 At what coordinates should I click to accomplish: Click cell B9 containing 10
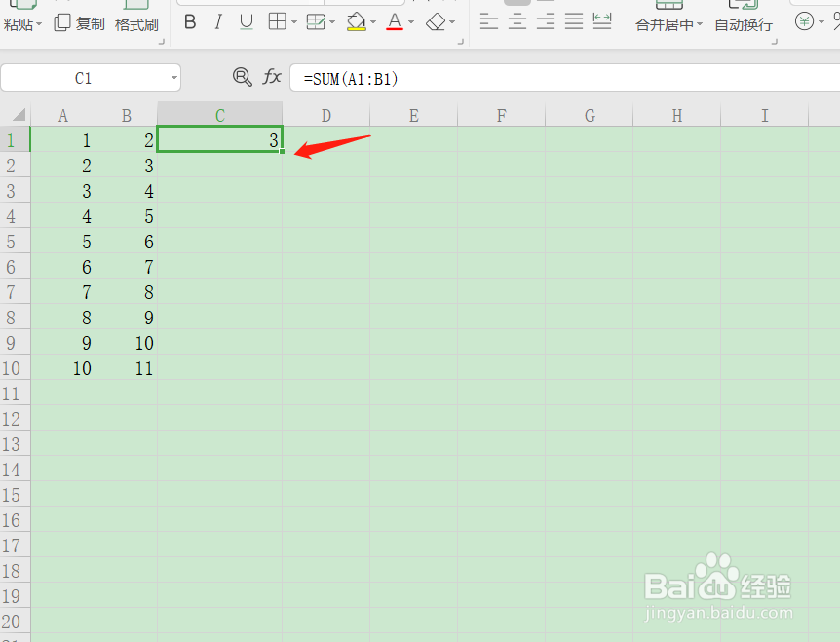[x=127, y=343]
